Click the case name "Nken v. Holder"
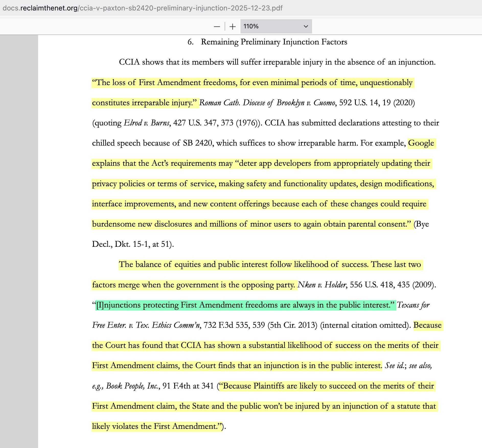The width and height of the screenshot is (482, 448). (x=322, y=285)
